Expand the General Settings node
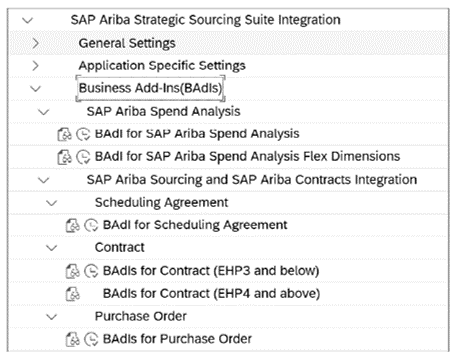 35,43
